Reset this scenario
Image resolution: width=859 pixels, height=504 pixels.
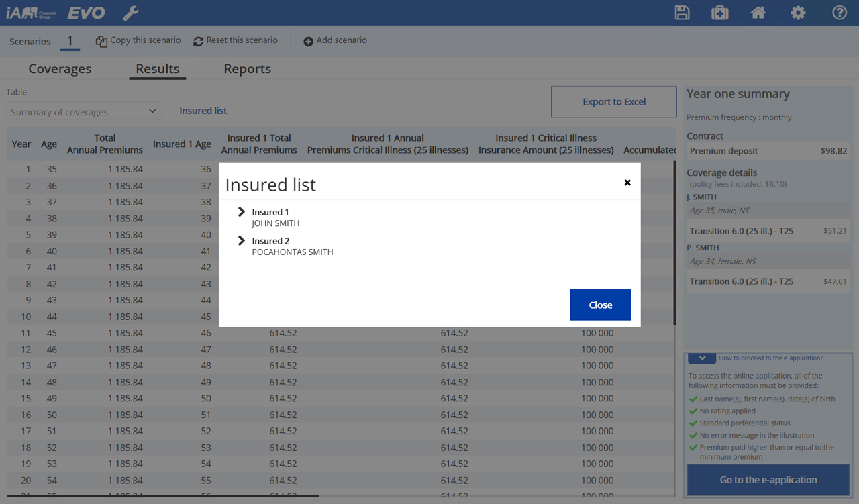[236, 40]
